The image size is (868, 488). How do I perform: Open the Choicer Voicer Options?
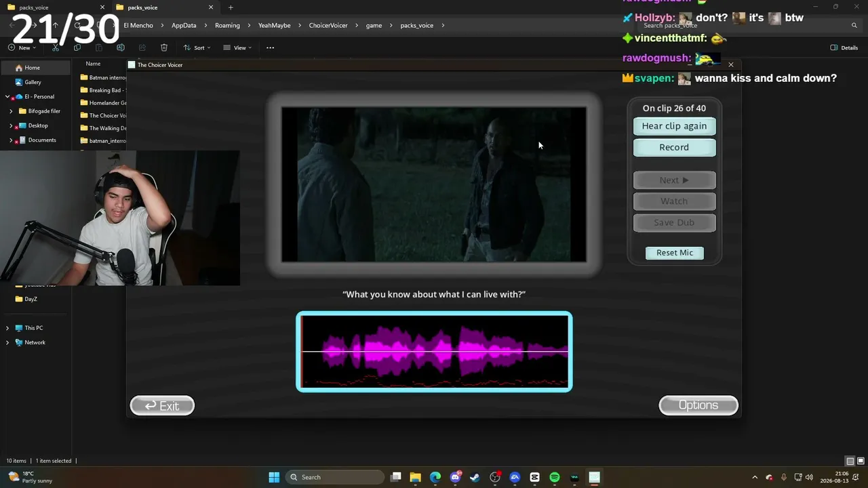698,405
